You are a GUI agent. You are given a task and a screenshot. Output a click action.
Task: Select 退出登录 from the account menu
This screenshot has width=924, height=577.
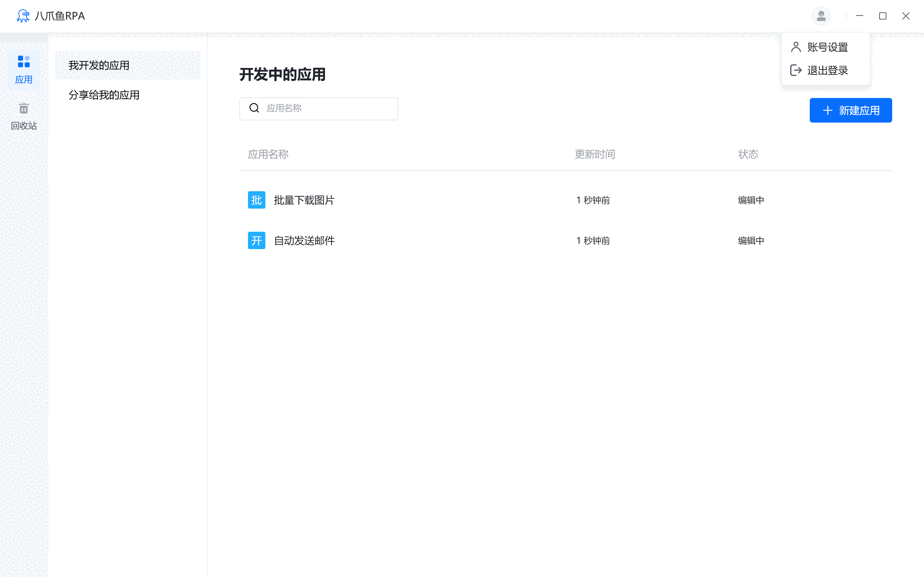click(x=827, y=70)
